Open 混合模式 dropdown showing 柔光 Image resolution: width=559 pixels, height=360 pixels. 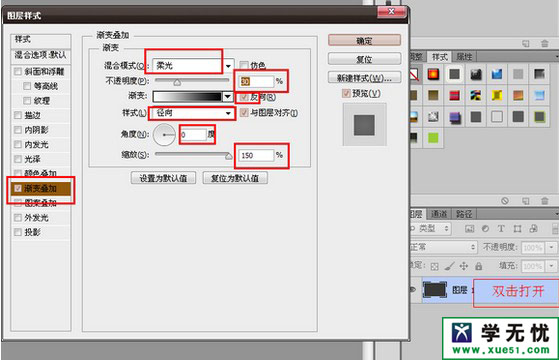tap(193, 66)
